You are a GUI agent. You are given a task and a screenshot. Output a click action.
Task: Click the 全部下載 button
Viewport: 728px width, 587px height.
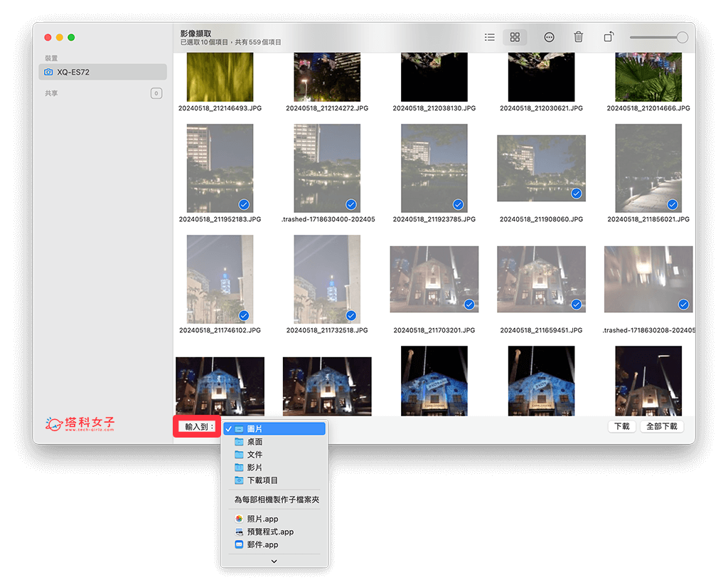coord(662,426)
